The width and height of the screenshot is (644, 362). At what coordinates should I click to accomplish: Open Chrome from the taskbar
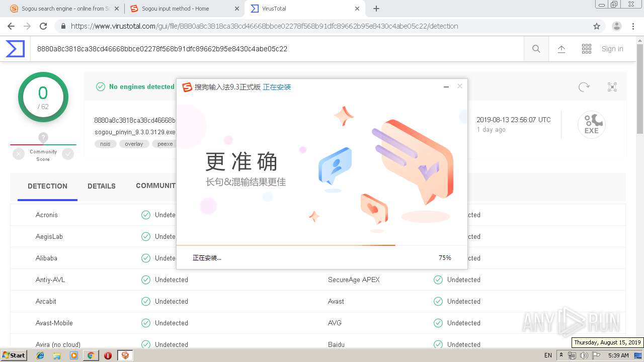point(91,355)
